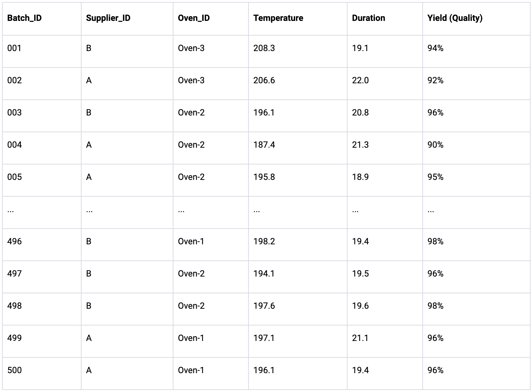Image resolution: width=532 pixels, height=392 pixels.
Task: Select the Yield (Quality) column header
Action: click(455, 18)
